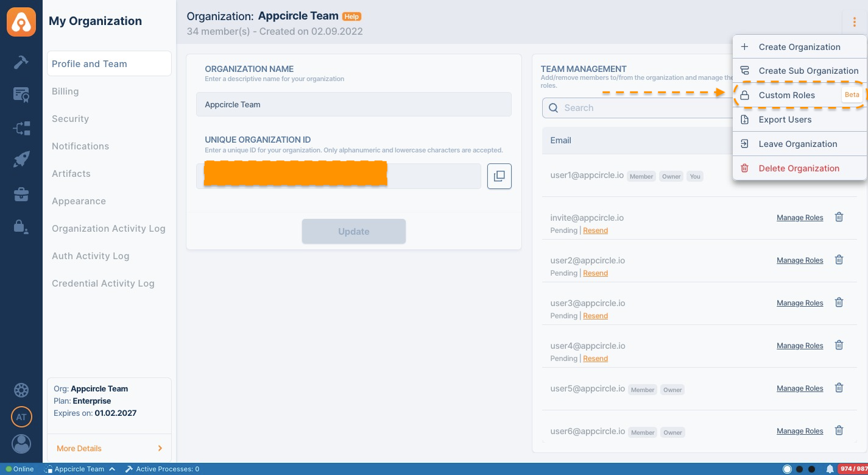This screenshot has width=868, height=475.
Task: Click the Online status indicator
Action: tap(19, 469)
